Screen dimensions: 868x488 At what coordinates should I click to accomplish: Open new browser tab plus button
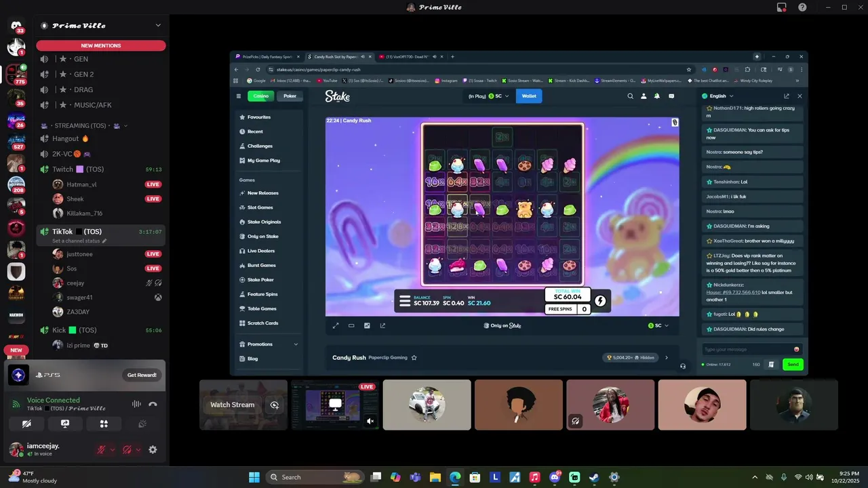pos(452,57)
